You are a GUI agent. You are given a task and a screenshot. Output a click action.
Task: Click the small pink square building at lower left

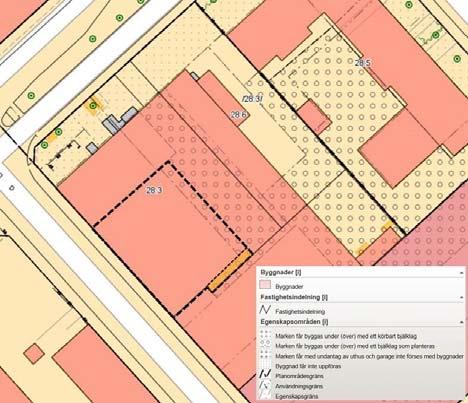(34, 353)
